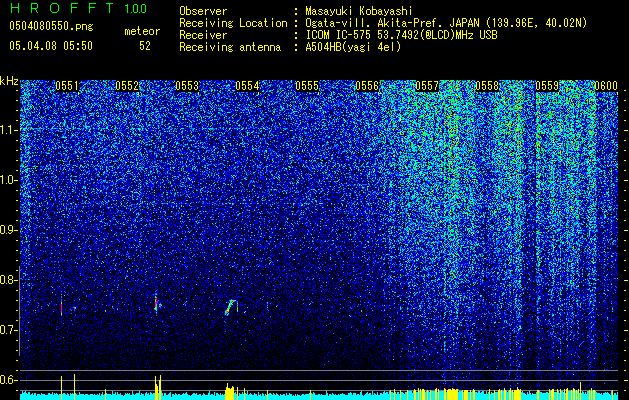Click the 0.7 frequency axis label
The image size is (629, 400).
point(8,330)
